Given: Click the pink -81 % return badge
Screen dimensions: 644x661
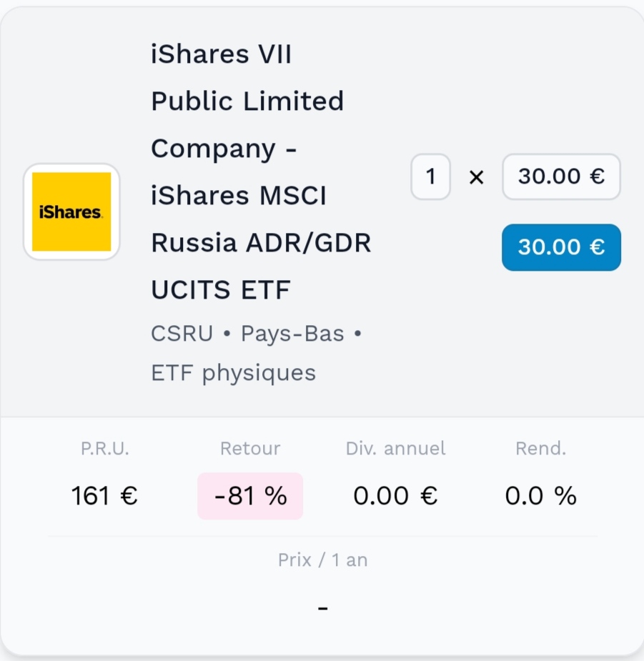Looking at the screenshot, I should coord(250,496).
